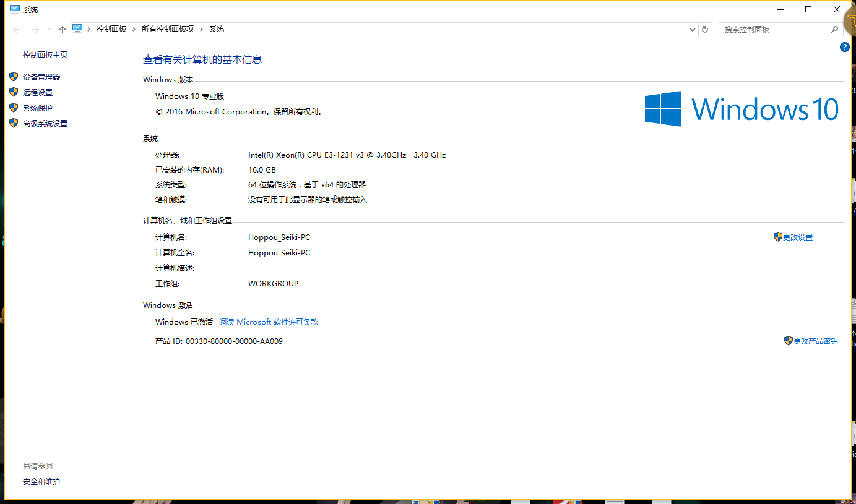Click the heading "查看有关计算机的基本信息"
This screenshot has height=504, width=856.
coord(202,59)
